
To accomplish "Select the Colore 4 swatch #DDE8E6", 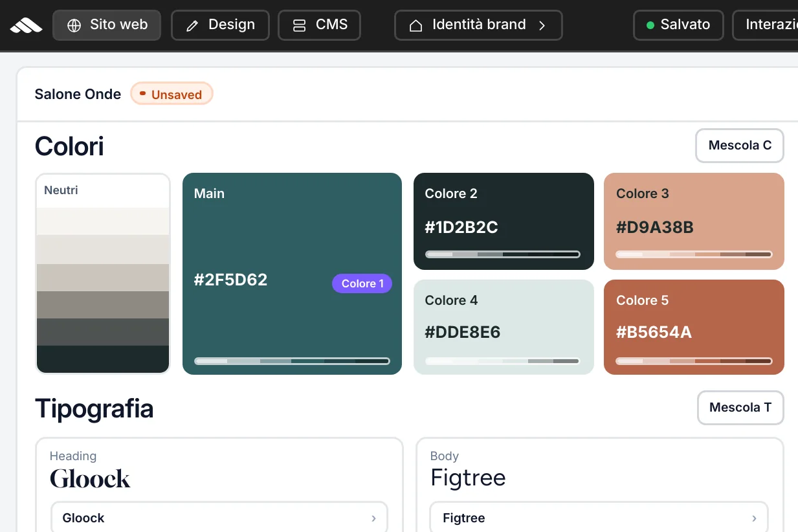I will [504, 327].
